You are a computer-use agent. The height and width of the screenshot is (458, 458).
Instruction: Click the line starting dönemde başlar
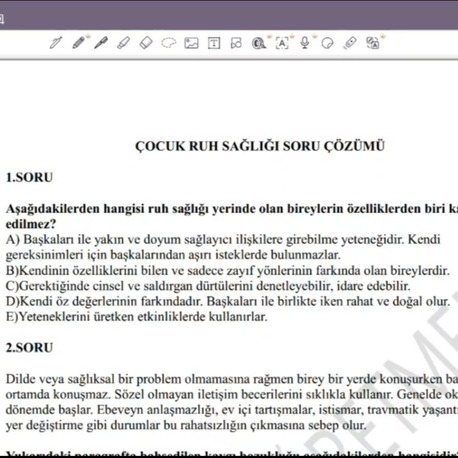click(x=232, y=410)
